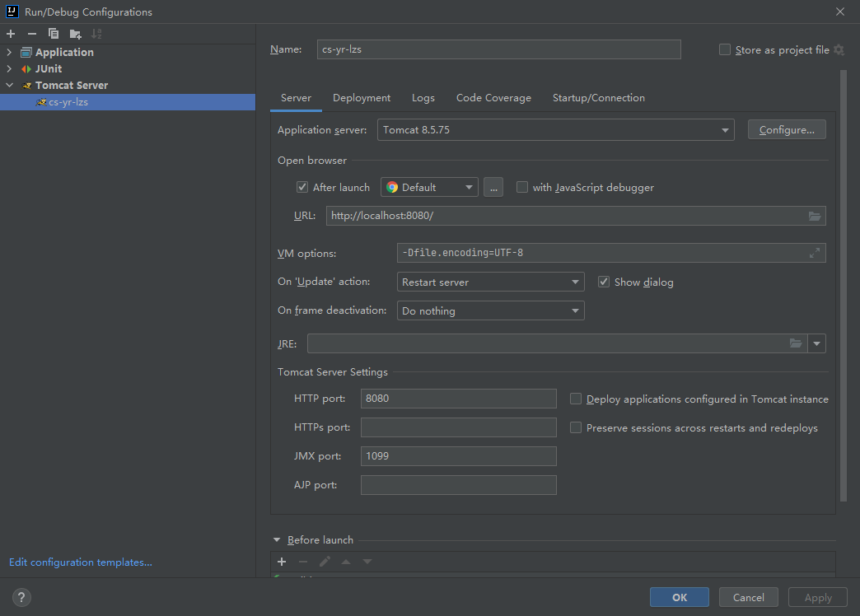This screenshot has width=860, height=616.
Task: Click the JUnit node icon
Action: (26, 69)
